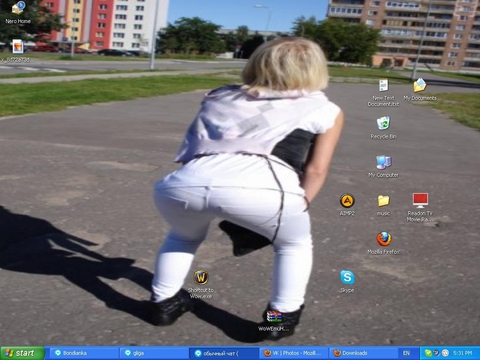Launch Mozilla Firefox from the desktop
Viewport: 480px width, 360px height.
click(384, 243)
